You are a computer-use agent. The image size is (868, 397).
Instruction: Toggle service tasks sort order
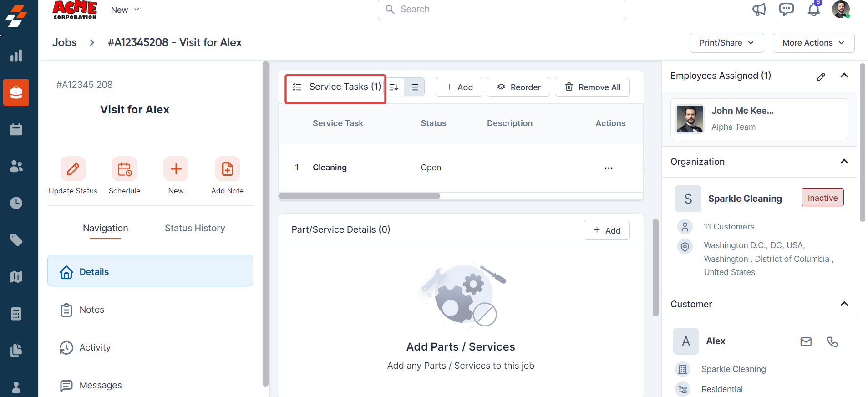pos(394,87)
